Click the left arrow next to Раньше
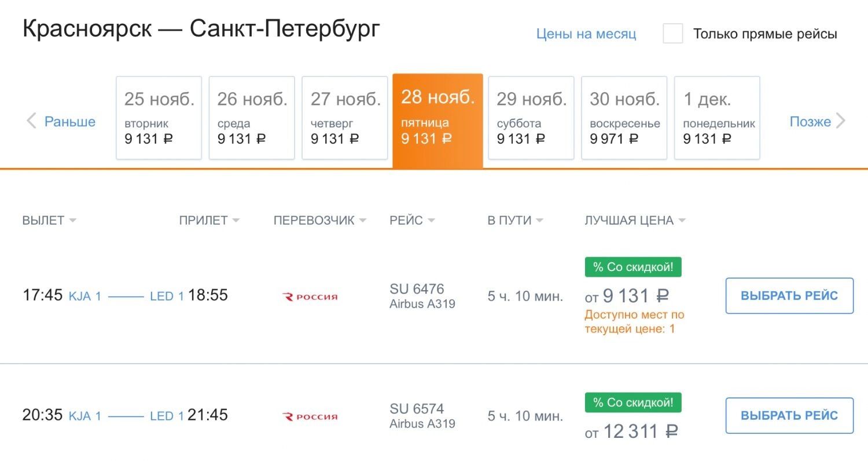The image size is (868, 461). [x=31, y=122]
